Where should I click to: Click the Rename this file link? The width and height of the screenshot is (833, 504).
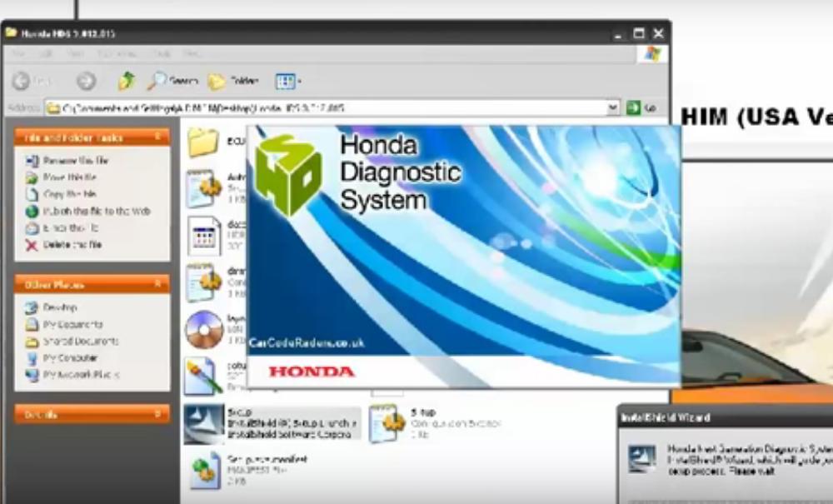76,161
